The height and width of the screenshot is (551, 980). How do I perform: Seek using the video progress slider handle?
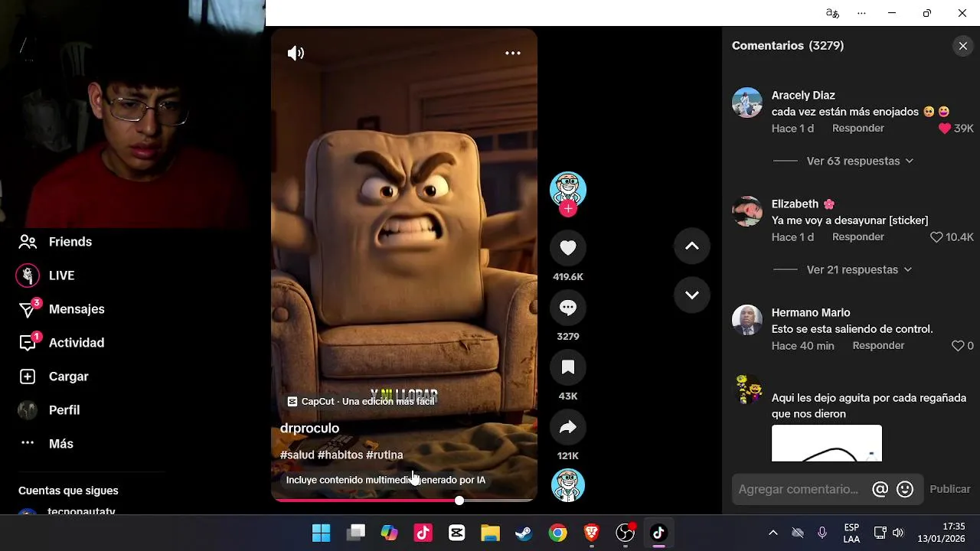tap(459, 500)
